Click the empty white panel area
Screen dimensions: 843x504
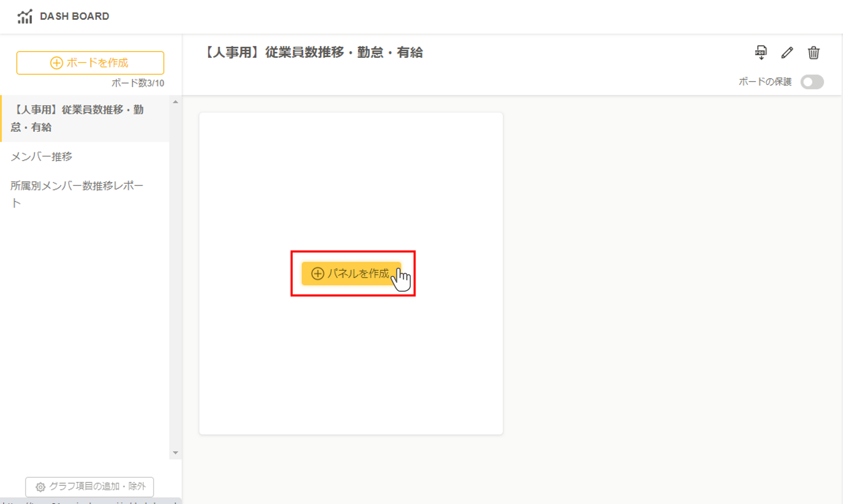click(351, 183)
